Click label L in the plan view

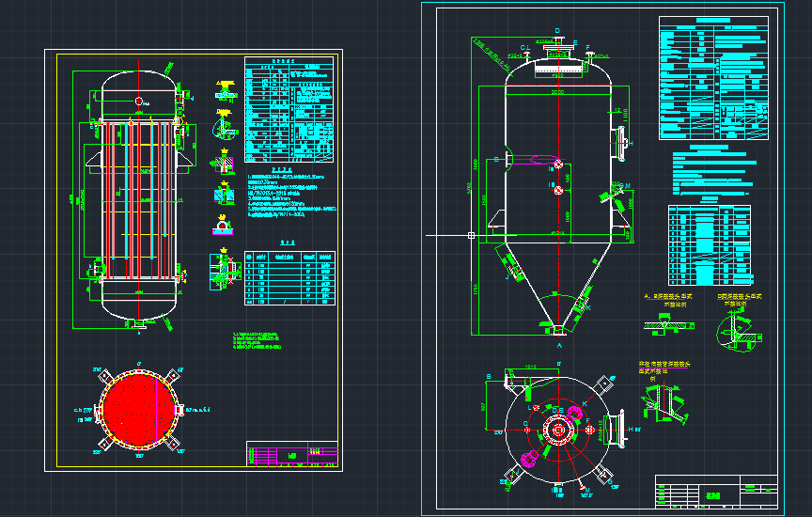coord(530,408)
